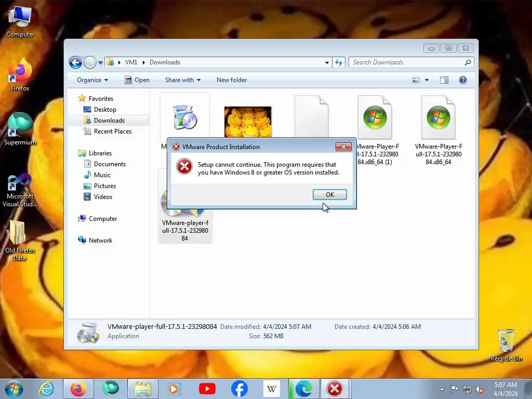This screenshot has width=532, height=399.
Task: Show the preview pane
Action: [444, 80]
